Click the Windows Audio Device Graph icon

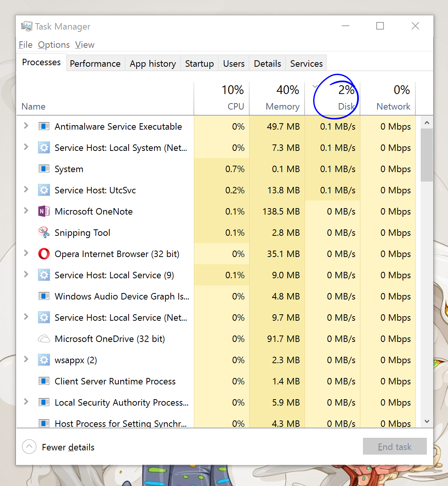[44, 296]
